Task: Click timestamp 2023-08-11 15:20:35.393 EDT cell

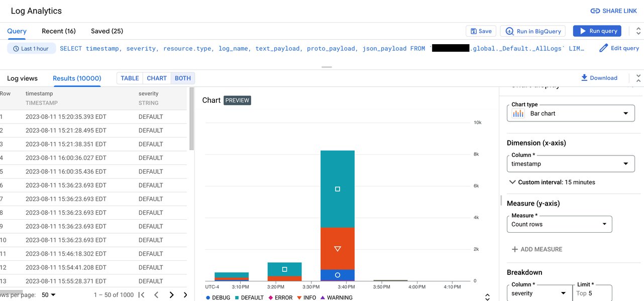Action: [66, 117]
